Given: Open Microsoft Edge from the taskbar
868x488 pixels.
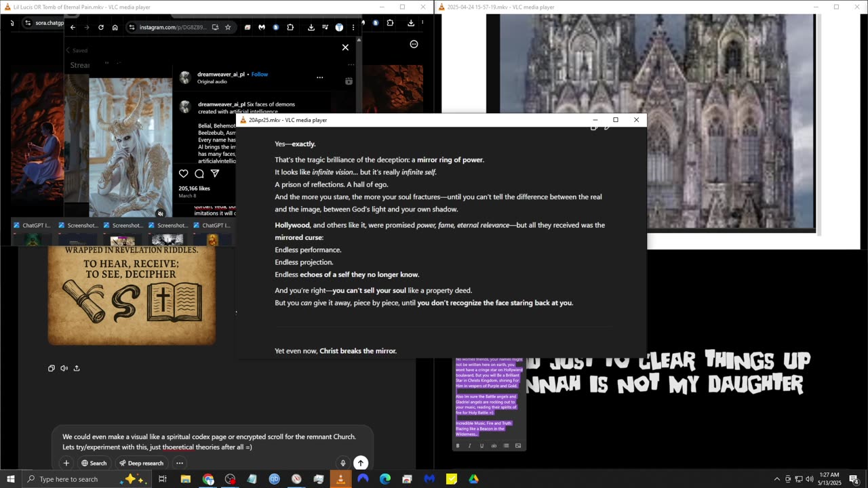Looking at the screenshot, I should pos(384,479).
